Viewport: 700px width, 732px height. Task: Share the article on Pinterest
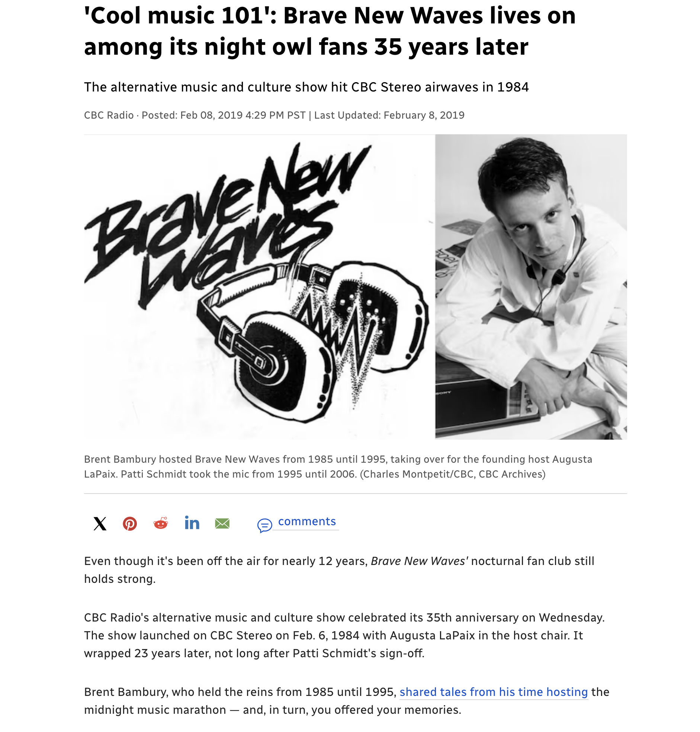click(x=130, y=523)
